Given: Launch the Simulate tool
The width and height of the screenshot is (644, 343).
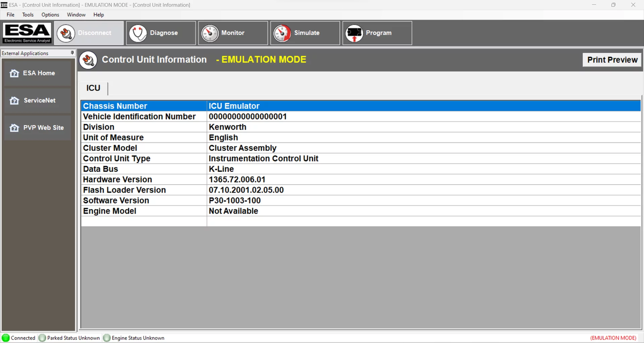Looking at the screenshot, I should [305, 33].
